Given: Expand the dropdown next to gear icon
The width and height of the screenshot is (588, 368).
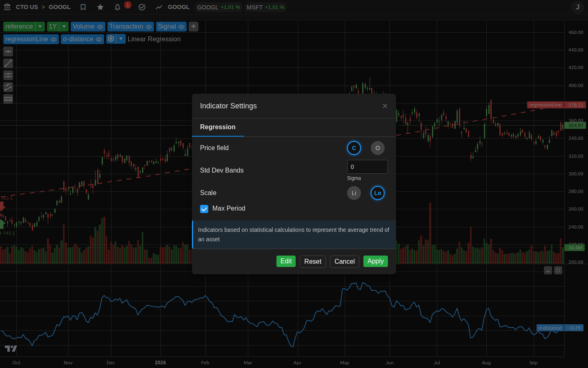Looking at the screenshot, I should (x=121, y=39).
